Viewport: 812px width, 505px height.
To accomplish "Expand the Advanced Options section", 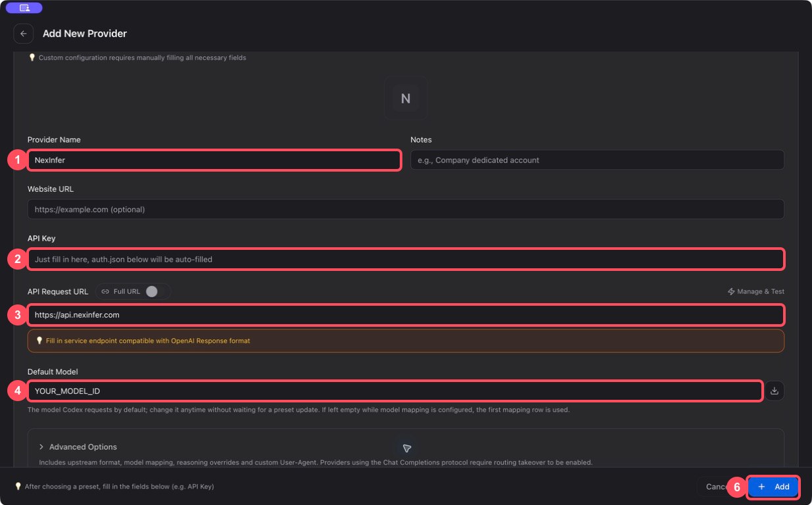I will tap(78, 447).
